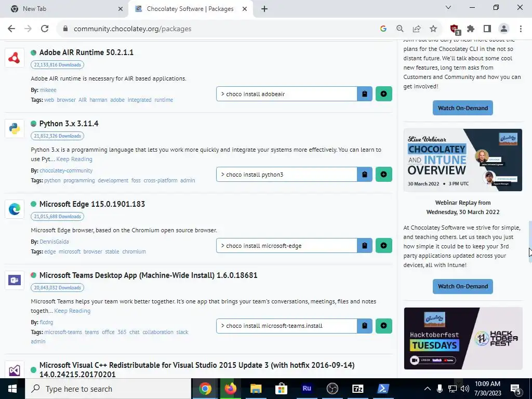Copy the choco install adobeair command
Screen dimensions: 532x399
coord(365,94)
